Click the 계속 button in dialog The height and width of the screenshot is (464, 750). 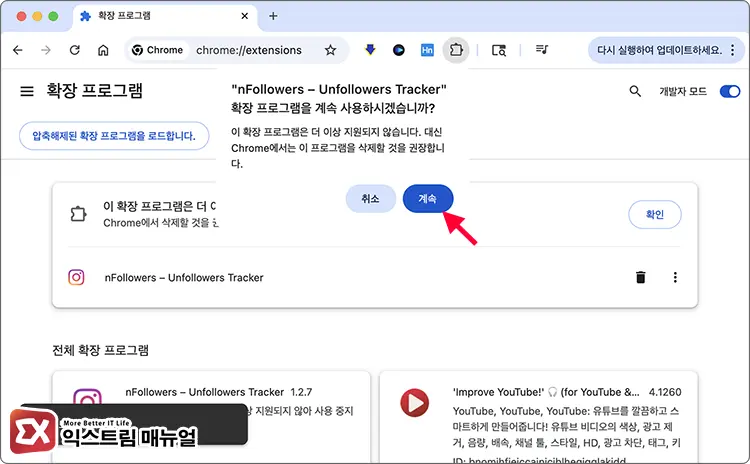(x=428, y=199)
